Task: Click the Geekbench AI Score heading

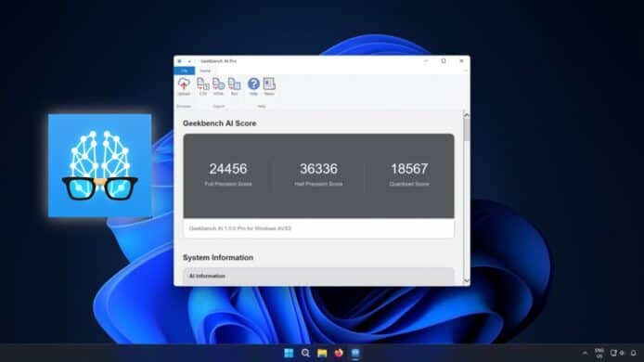Action: coord(219,123)
